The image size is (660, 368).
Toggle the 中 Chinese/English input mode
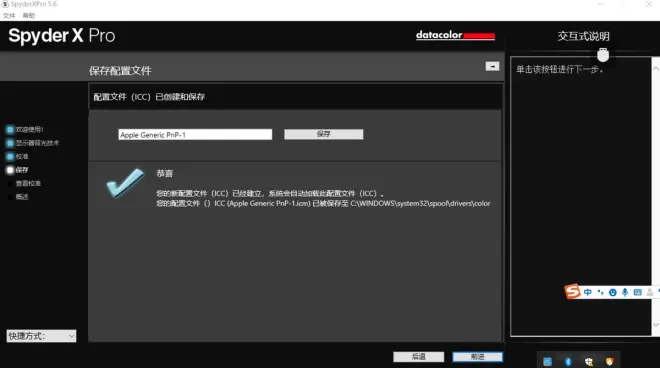[x=588, y=292]
